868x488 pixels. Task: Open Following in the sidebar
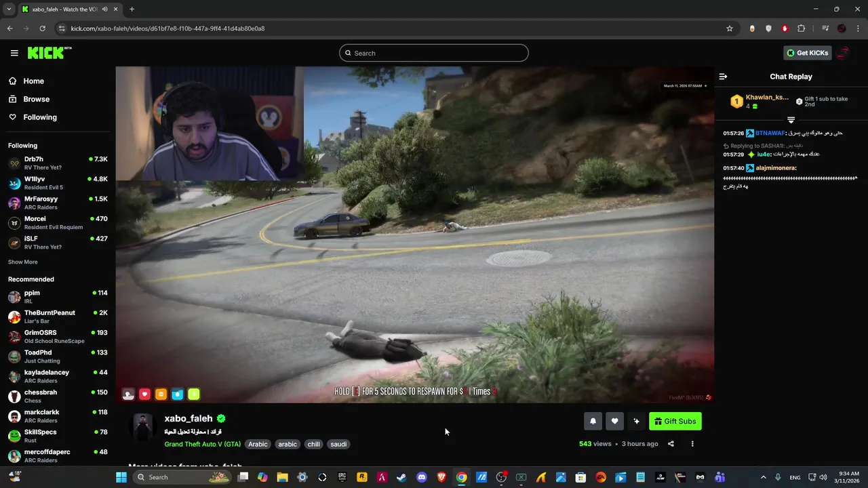[x=40, y=117]
